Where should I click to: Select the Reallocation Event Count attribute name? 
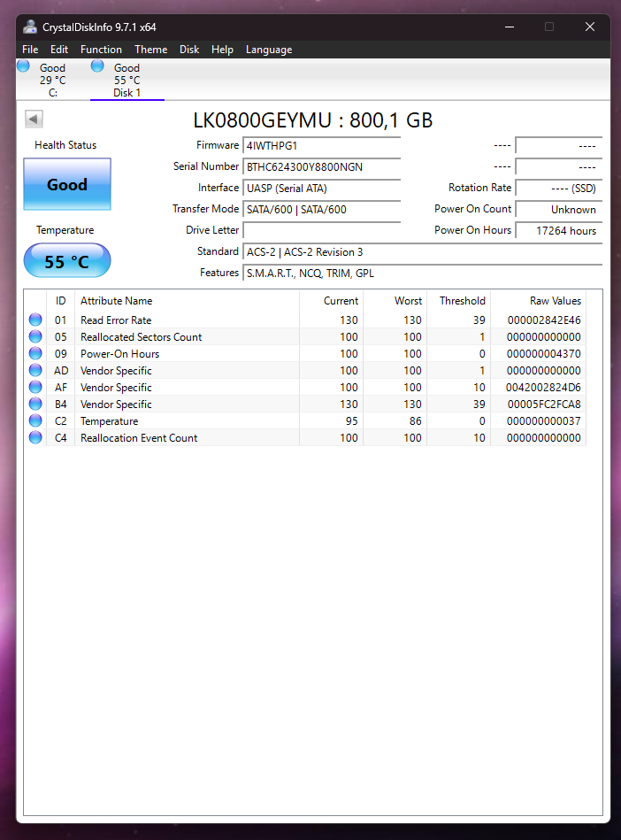click(x=139, y=437)
